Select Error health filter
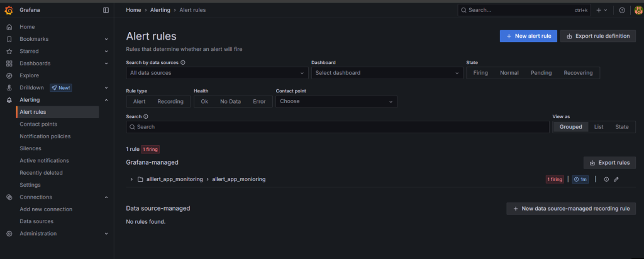Screen dimensions: 644x259 click(259, 102)
